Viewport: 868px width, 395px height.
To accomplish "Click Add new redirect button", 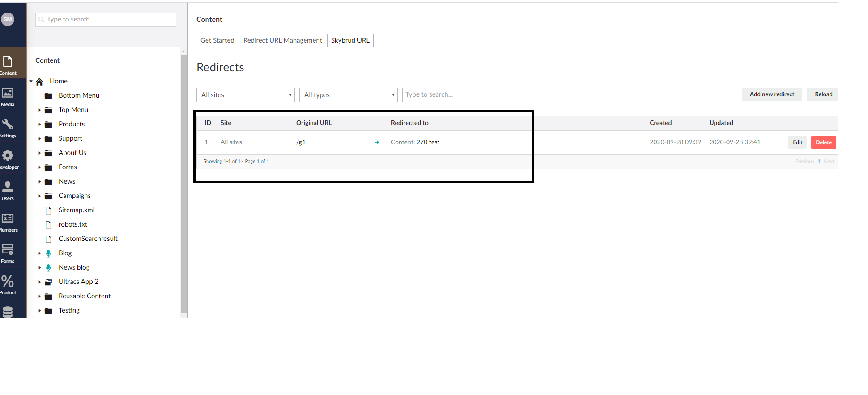I will [x=772, y=94].
